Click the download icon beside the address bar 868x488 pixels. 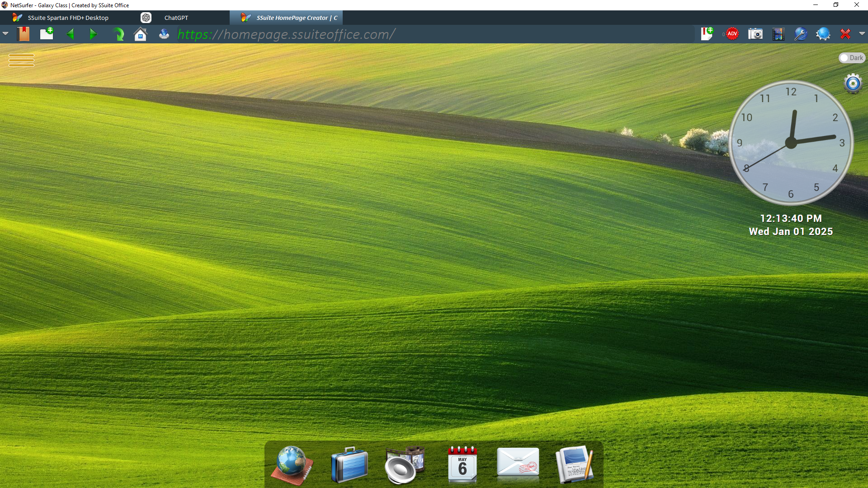[164, 34]
